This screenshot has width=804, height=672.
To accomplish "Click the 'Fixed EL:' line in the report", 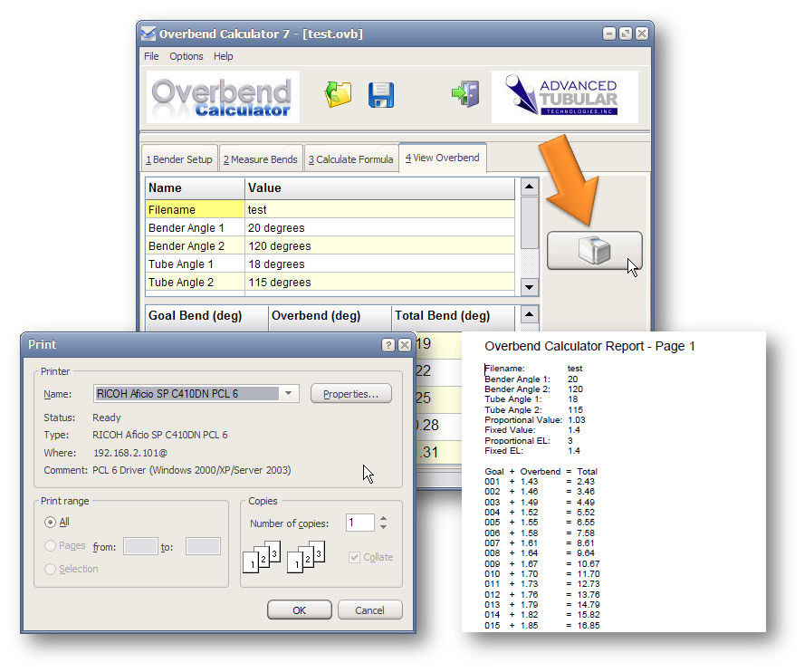I will pos(532,451).
